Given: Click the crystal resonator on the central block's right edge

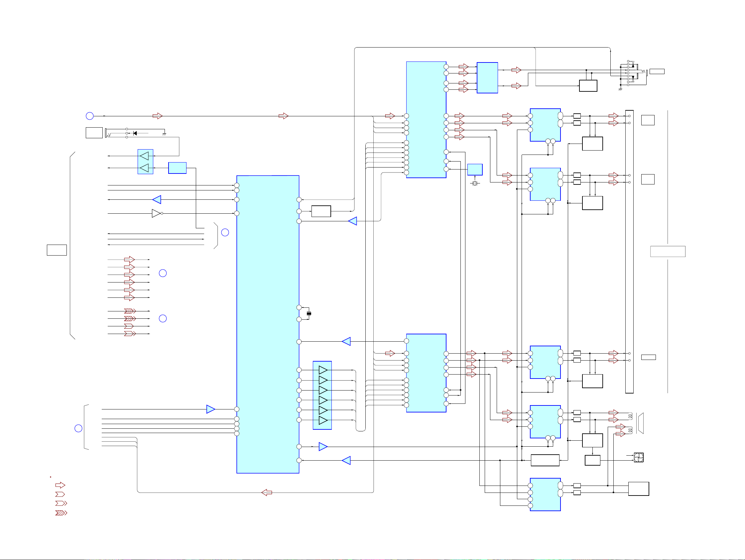Looking at the screenshot, I should (309, 313).
